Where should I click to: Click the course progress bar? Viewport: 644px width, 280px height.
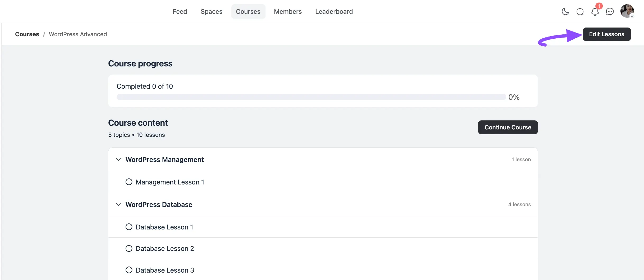[311, 97]
